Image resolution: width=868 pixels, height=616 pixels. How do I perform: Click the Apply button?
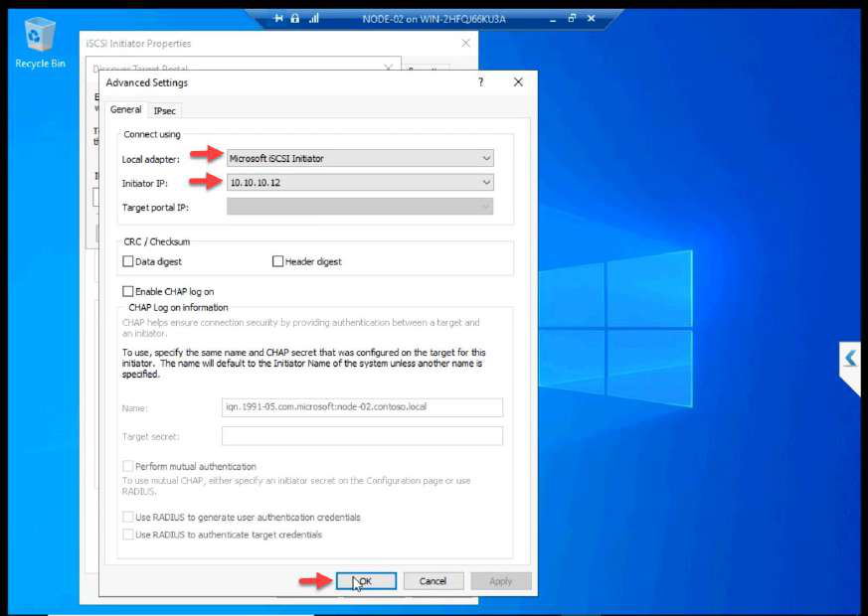tap(501, 581)
